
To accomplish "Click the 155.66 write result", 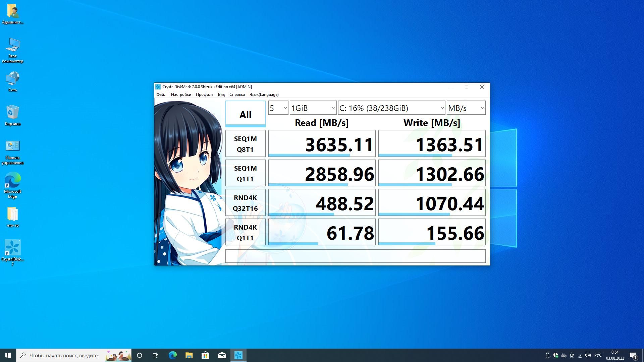I will point(432,232).
